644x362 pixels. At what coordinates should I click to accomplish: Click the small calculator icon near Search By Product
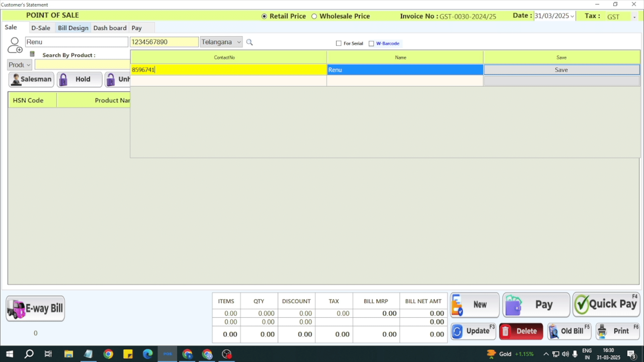pos(32,54)
